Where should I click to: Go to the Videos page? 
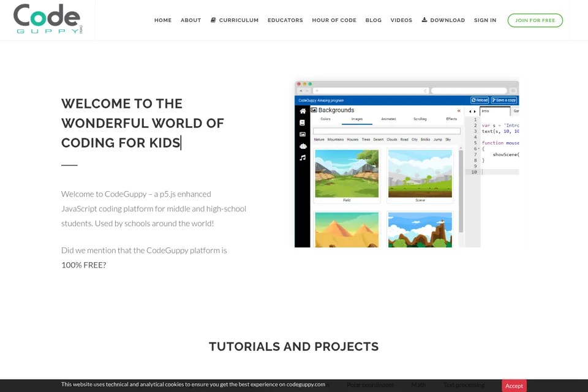tap(401, 20)
